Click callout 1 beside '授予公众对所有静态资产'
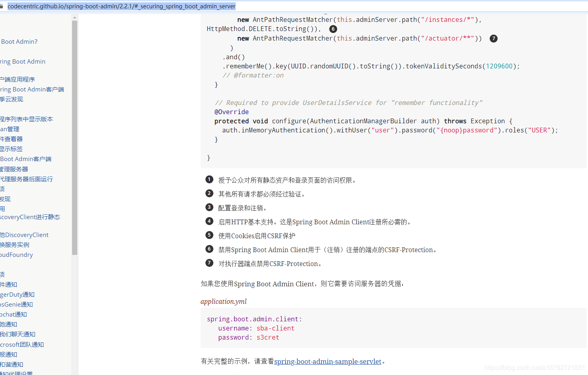The width and height of the screenshot is (588, 375). coord(209,179)
